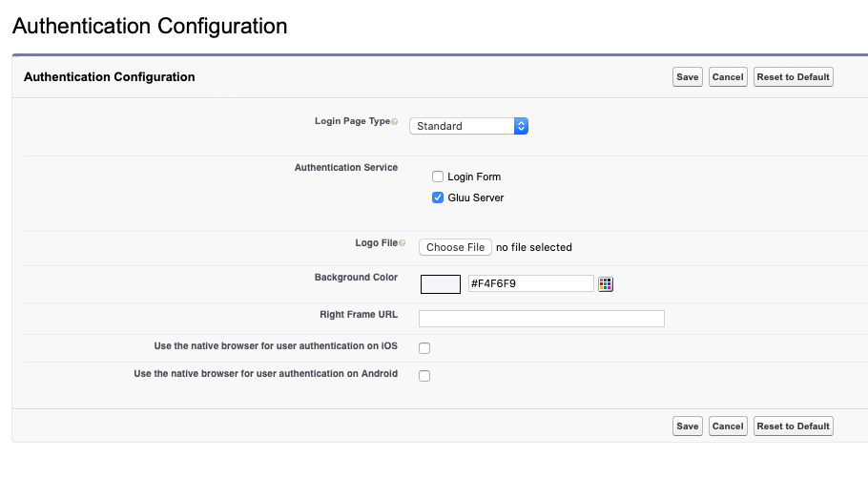868x478 pixels.
Task: Click Reset to Default in the header bar
Action: pos(793,77)
